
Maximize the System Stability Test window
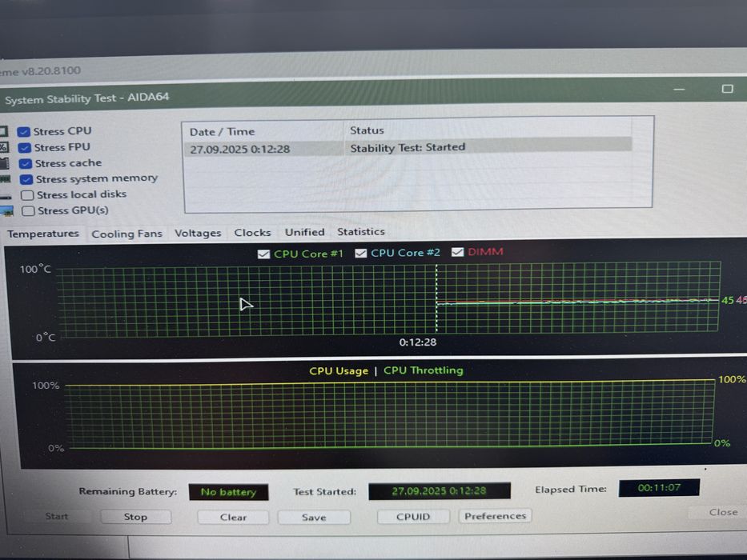pos(727,89)
